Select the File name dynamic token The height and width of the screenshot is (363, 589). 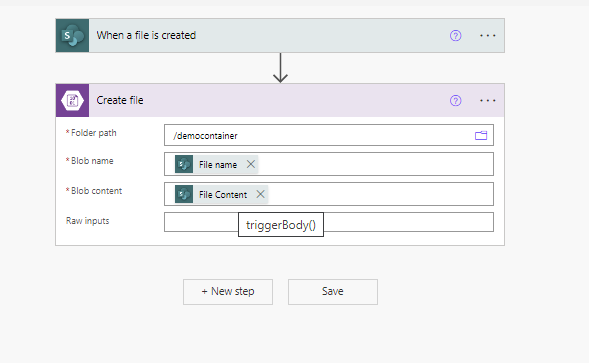(x=218, y=165)
